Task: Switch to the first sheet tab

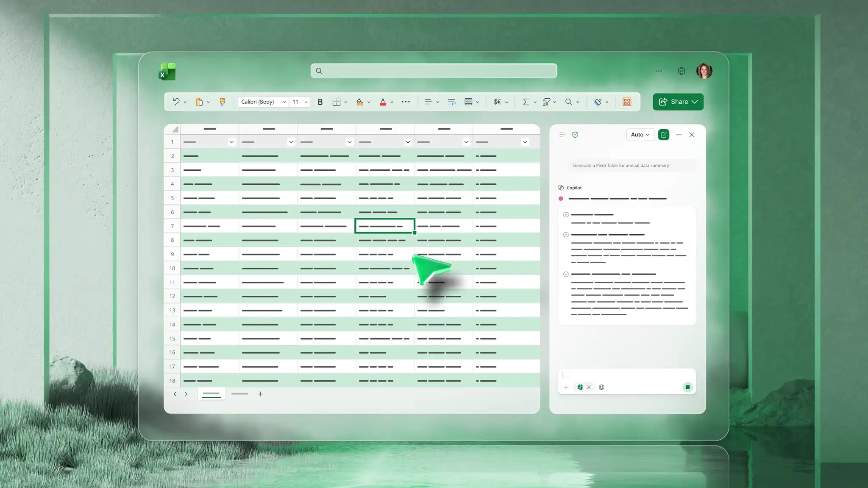Action: point(211,394)
